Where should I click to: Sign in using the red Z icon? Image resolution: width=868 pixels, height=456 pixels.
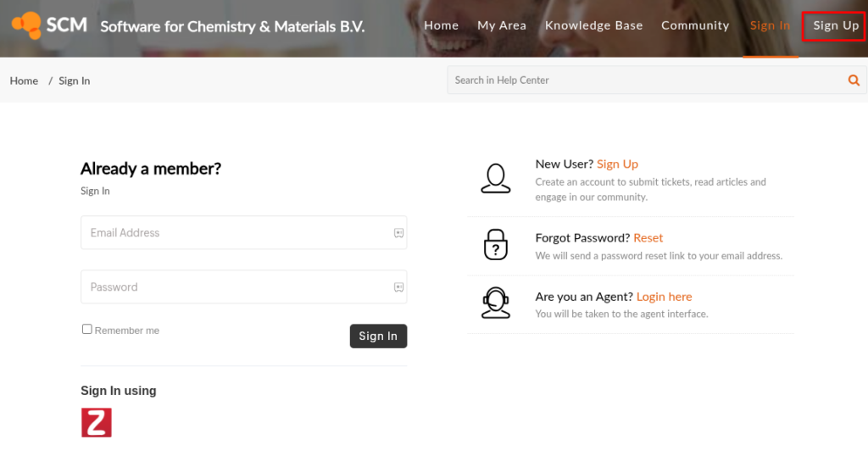tap(97, 422)
